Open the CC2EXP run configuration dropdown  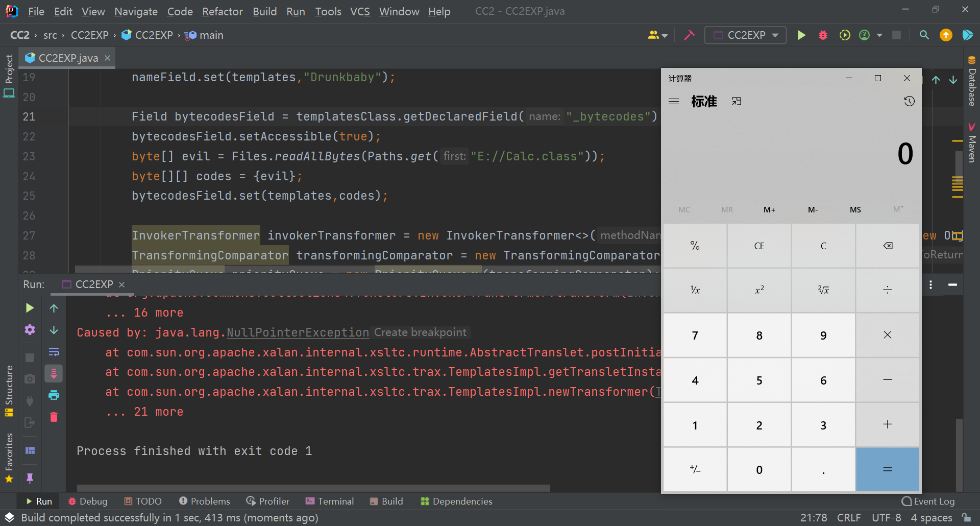point(745,35)
